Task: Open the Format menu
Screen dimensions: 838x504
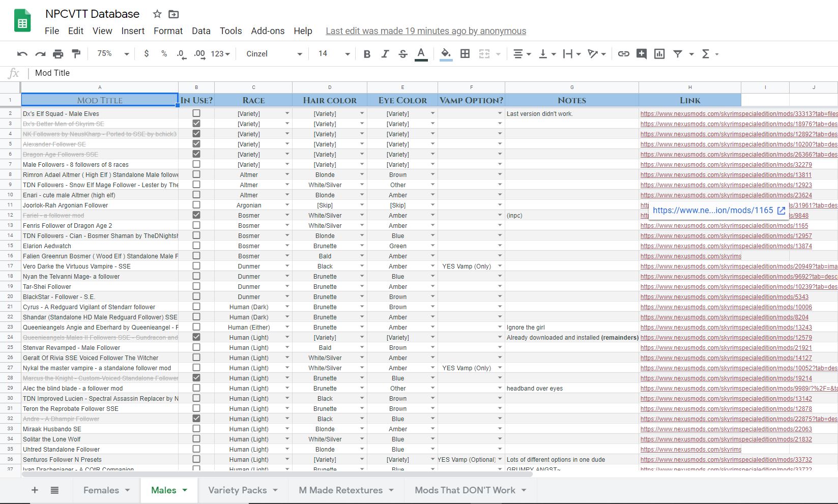Action: pos(168,31)
